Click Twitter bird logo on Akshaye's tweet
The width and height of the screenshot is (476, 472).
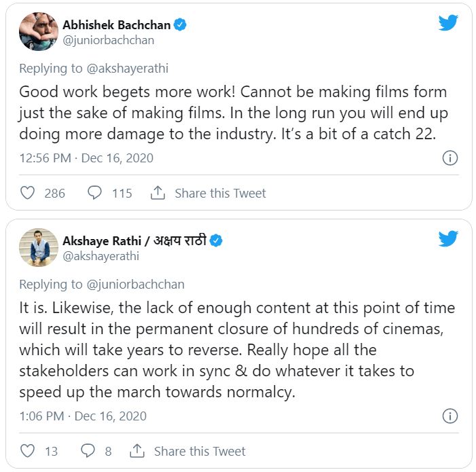(x=448, y=239)
